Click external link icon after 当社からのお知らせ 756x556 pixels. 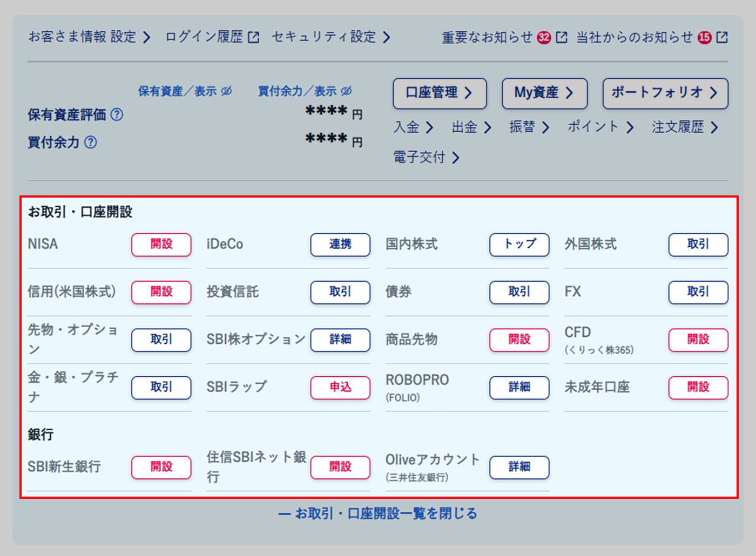coord(722,37)
